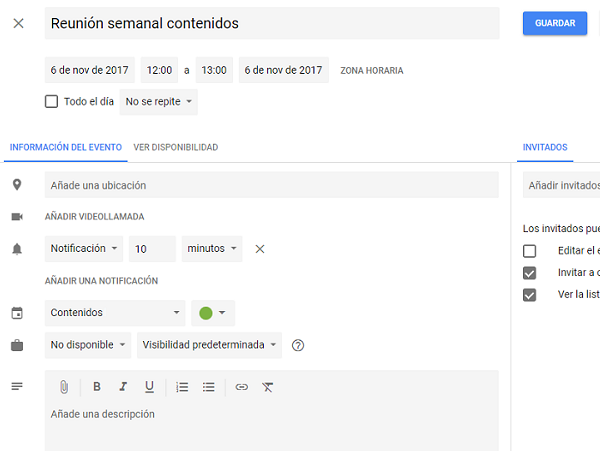Toggle bold formatting in description

97,387
